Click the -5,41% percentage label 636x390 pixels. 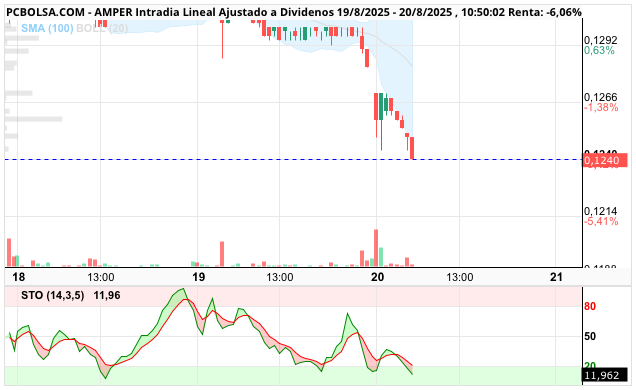601,221
